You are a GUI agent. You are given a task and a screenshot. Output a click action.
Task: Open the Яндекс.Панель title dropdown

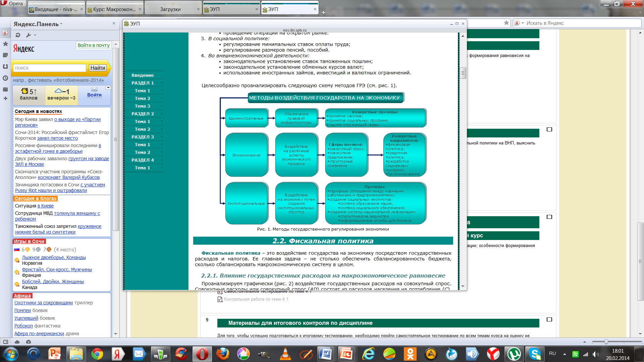point(61,24)
